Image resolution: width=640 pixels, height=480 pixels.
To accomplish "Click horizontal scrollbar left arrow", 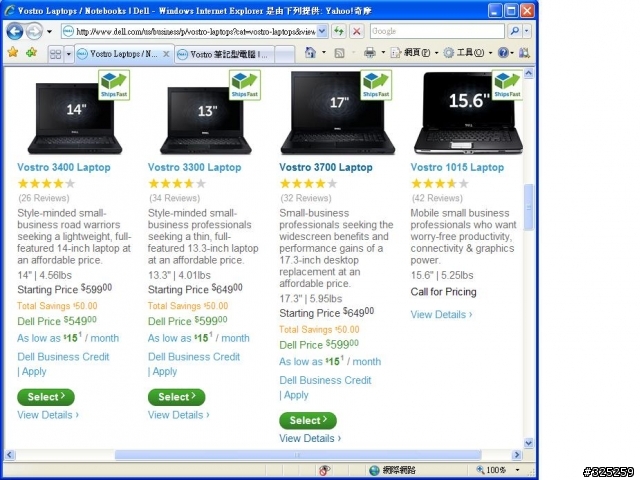I will (9, 455).
